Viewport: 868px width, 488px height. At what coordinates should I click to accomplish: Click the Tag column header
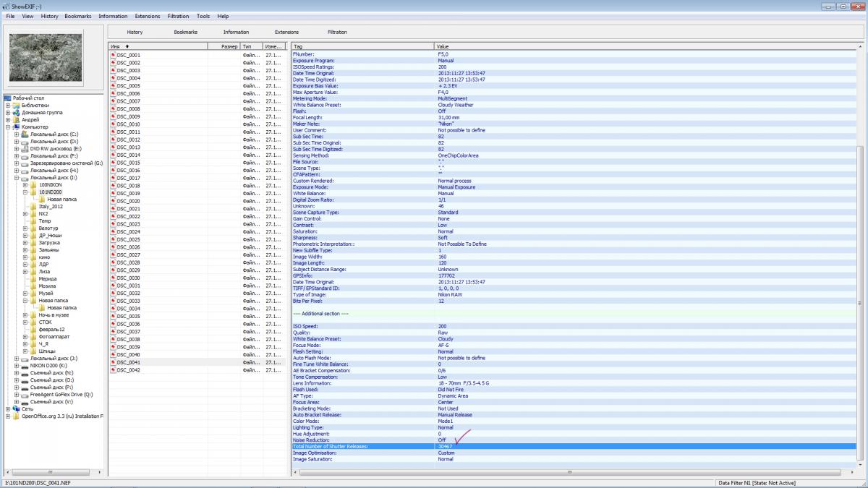pos(362,46)
